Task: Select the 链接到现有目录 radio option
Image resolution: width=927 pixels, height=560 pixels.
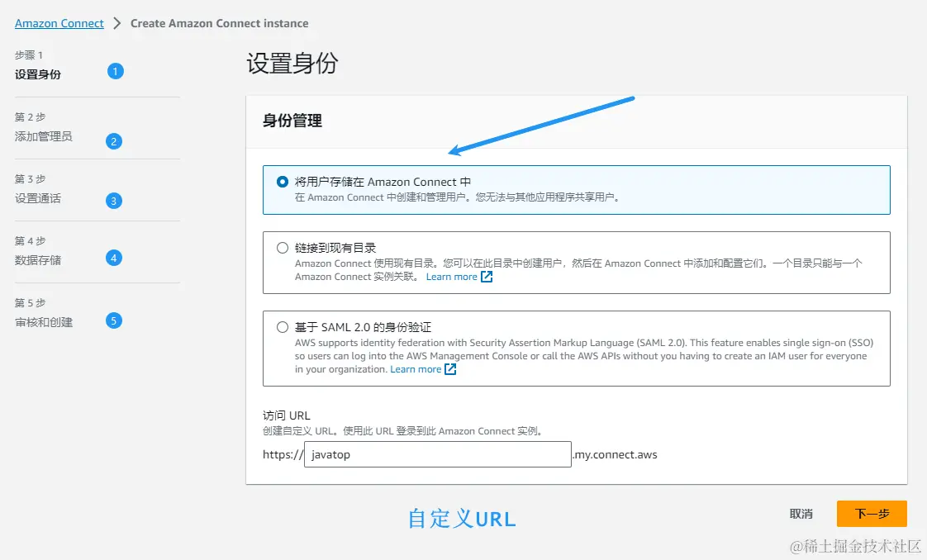Action: [283, 248]
